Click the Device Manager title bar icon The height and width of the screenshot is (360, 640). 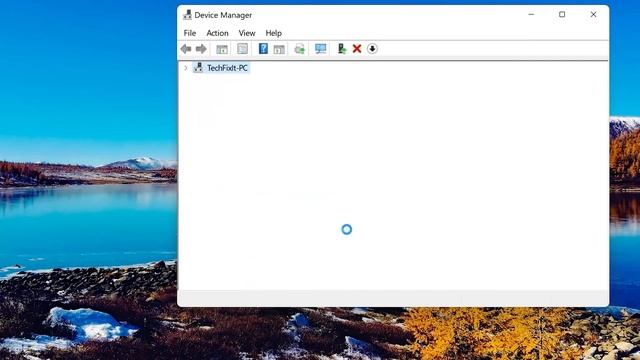(187, 15)
